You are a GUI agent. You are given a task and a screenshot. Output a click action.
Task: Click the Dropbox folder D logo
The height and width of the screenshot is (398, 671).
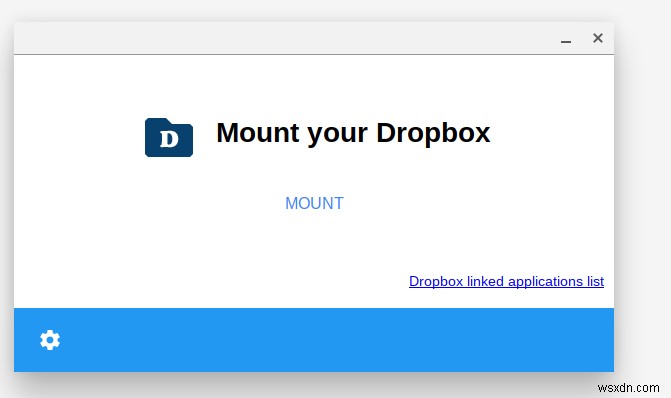[x=169, y=137]
